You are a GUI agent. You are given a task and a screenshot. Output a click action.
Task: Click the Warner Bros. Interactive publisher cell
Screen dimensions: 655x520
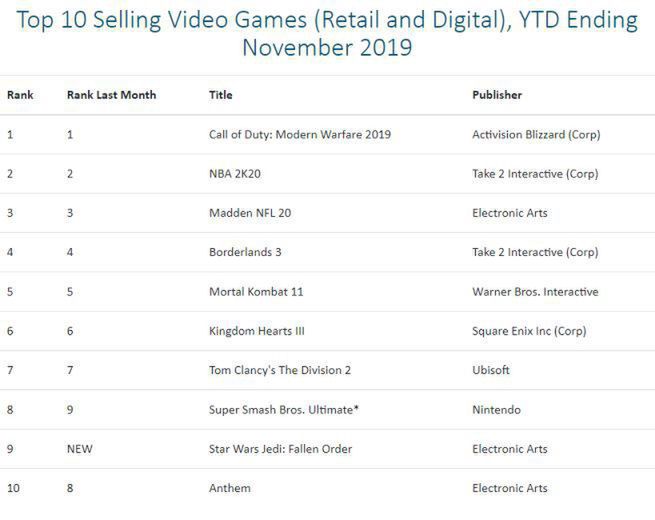coord(535,292)
